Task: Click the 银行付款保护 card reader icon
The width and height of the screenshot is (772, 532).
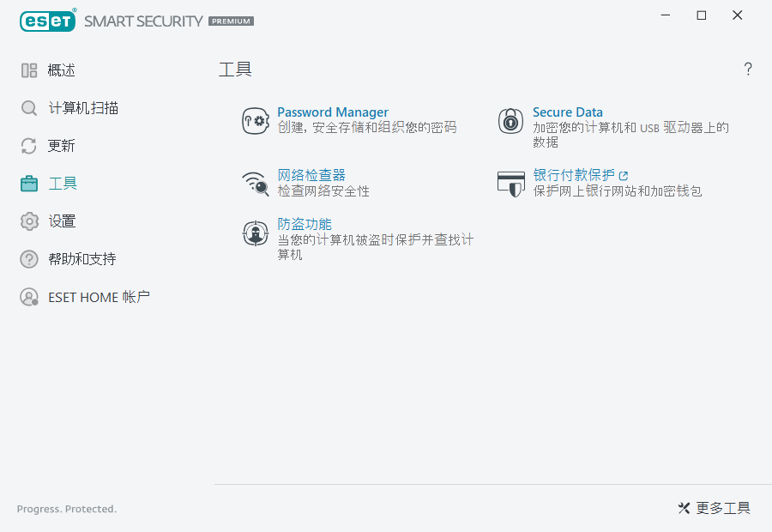Action: [511, 184]
